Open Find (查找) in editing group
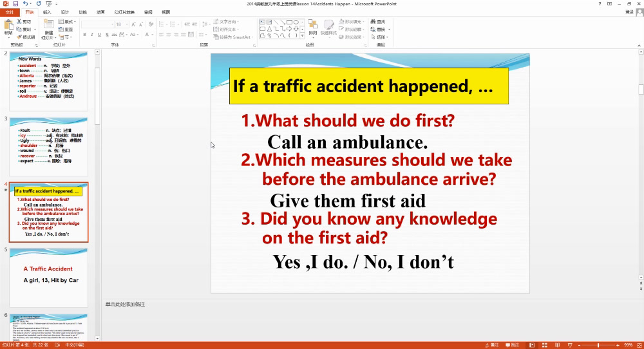Viewport: 644px width, 349px height. tap(380, 21)
